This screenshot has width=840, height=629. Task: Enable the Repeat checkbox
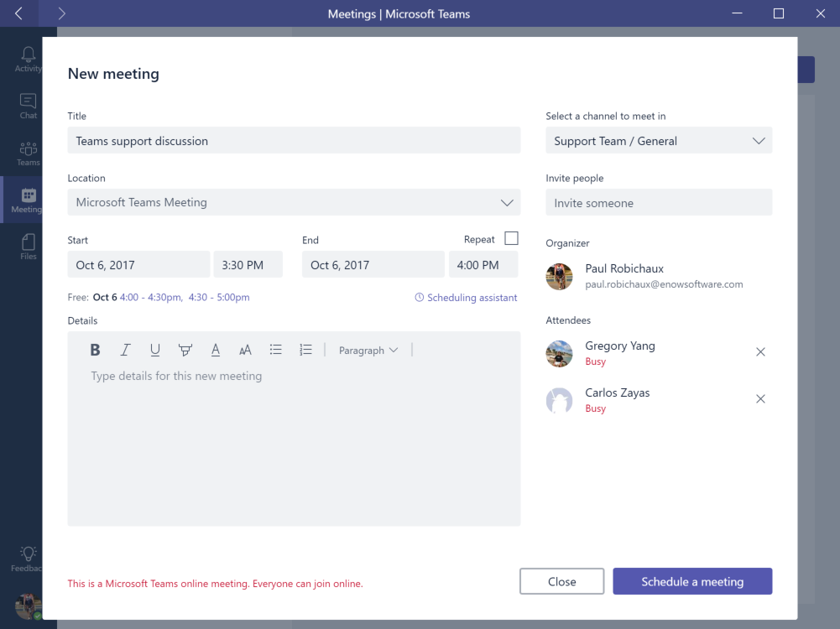[x=512, y=238]
